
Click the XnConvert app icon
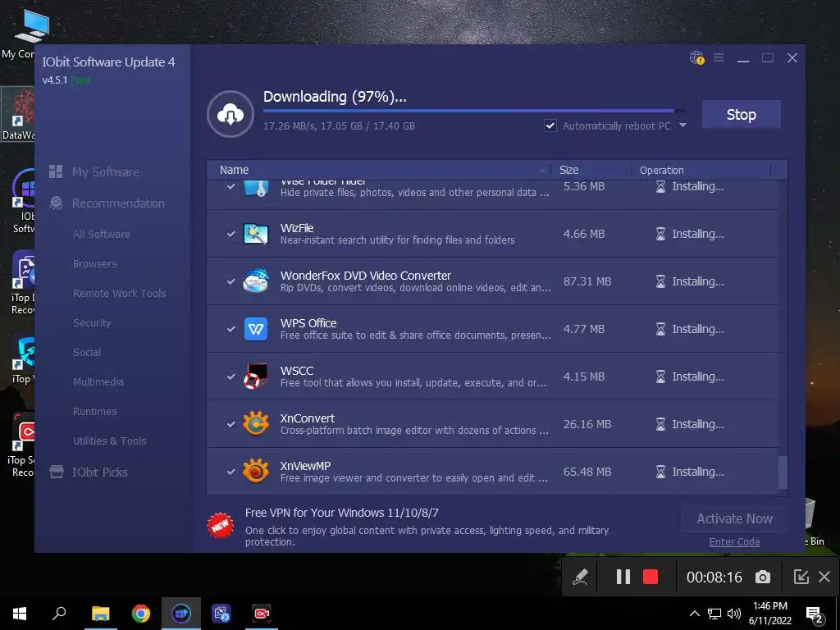(256, 424)
